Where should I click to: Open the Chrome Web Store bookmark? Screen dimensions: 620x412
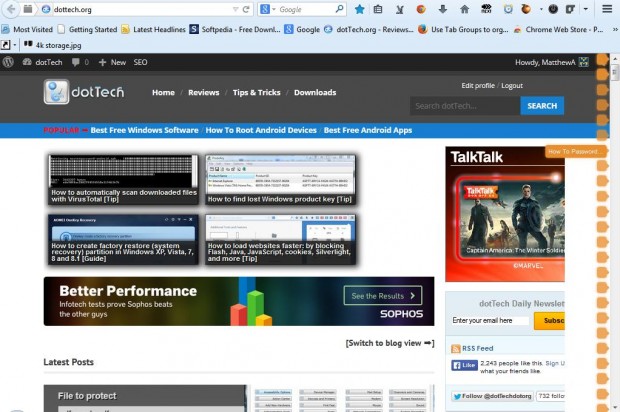coord(558,29)
